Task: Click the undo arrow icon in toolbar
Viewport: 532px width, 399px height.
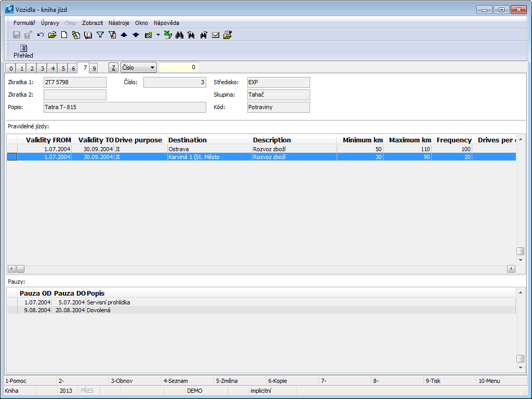Action: coord(40,35)
